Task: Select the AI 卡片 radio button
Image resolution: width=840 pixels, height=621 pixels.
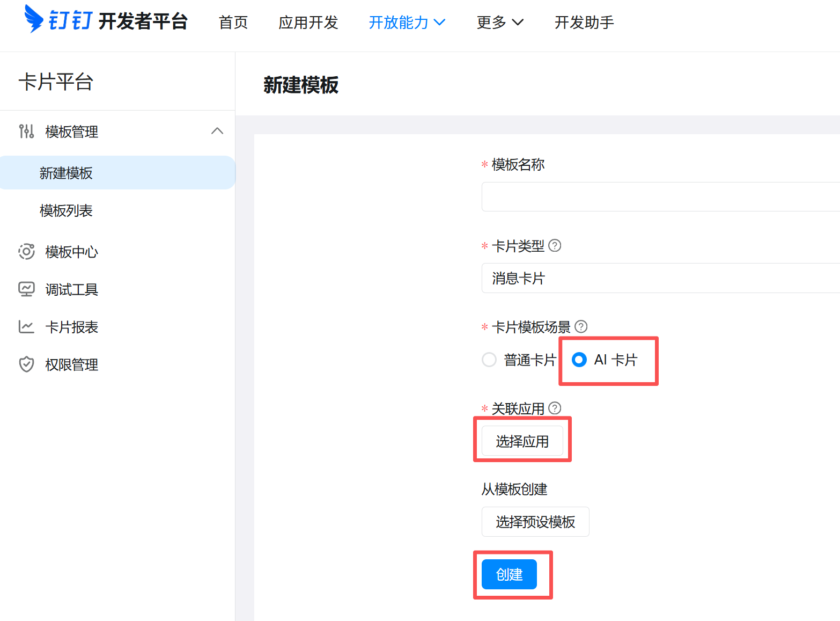Action: (579, 360)
